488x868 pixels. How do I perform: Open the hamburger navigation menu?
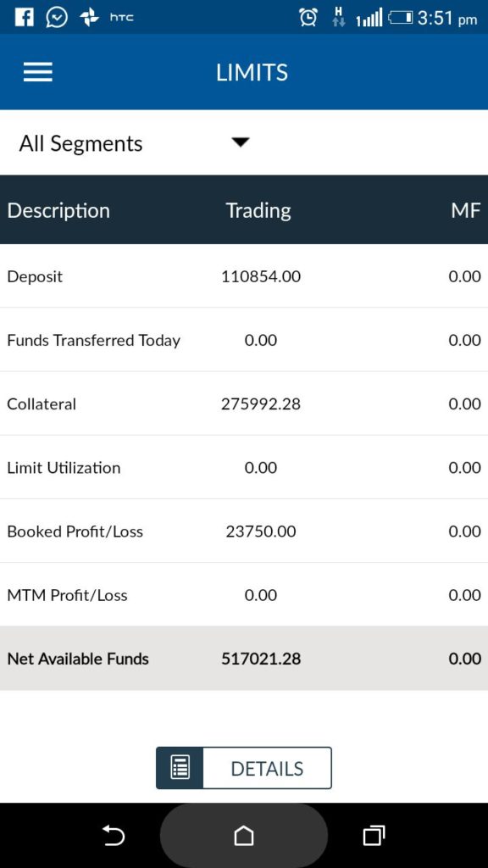point(37,72)
